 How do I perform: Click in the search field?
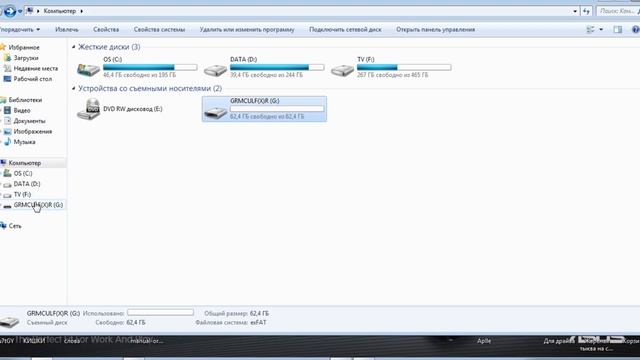coord(617,11)
